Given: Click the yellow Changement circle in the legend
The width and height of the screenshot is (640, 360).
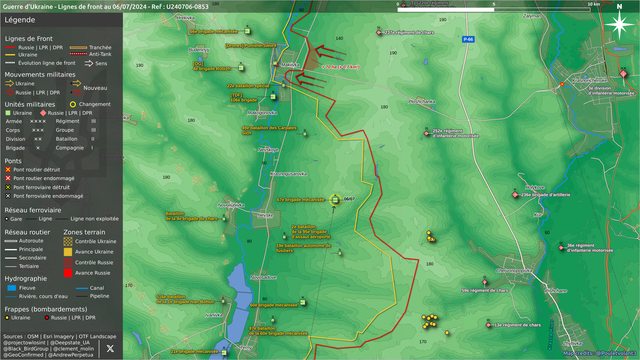Looking at the screenshot, I should tap(73, 104).
